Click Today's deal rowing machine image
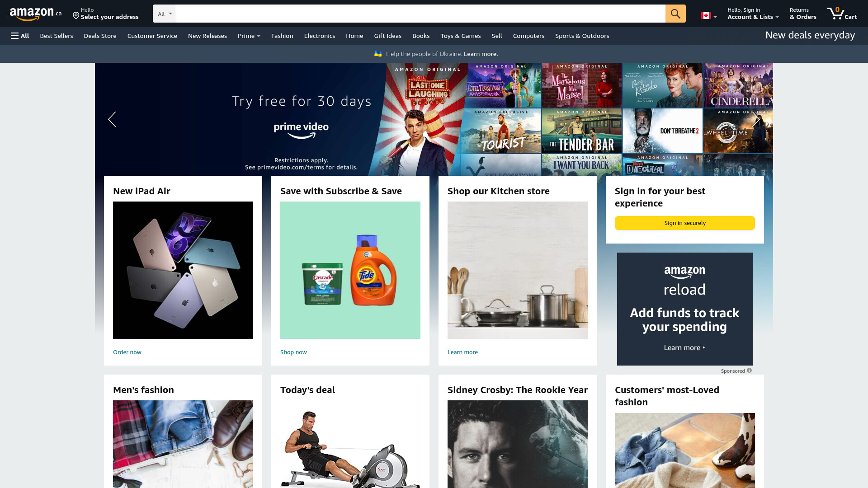Image resolution: width=868 pixels, height=488 pixels. point(350,444)
